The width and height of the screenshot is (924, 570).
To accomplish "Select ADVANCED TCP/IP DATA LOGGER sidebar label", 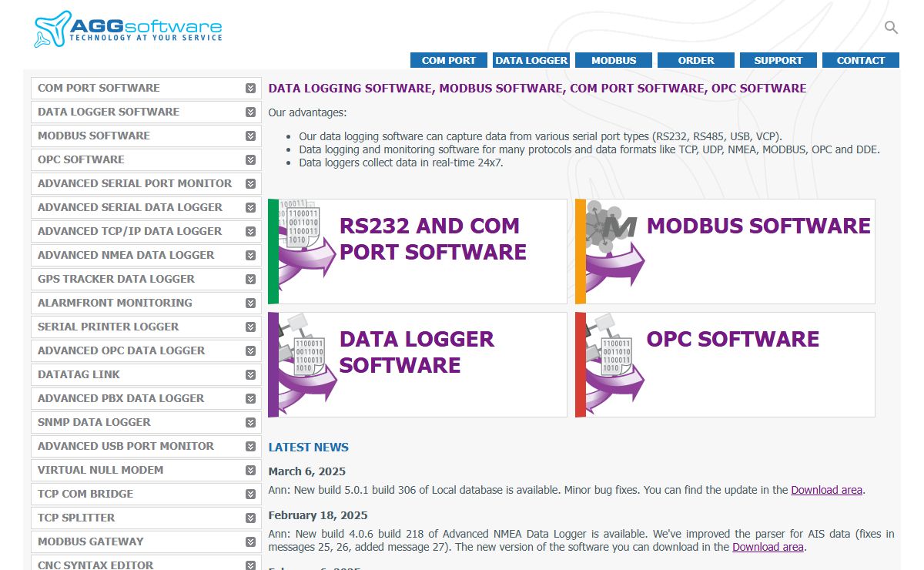I will (129, 231).
